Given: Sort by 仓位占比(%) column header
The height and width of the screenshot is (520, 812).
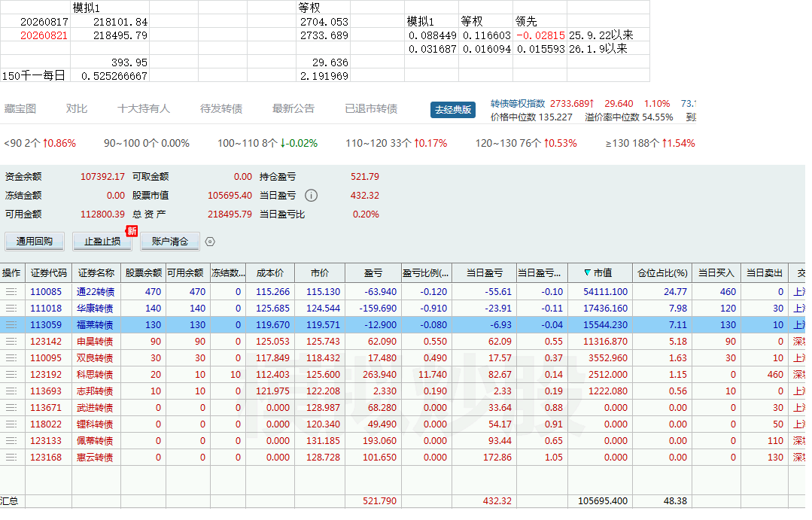Looking at the screenshot, I should click(662, 273).
